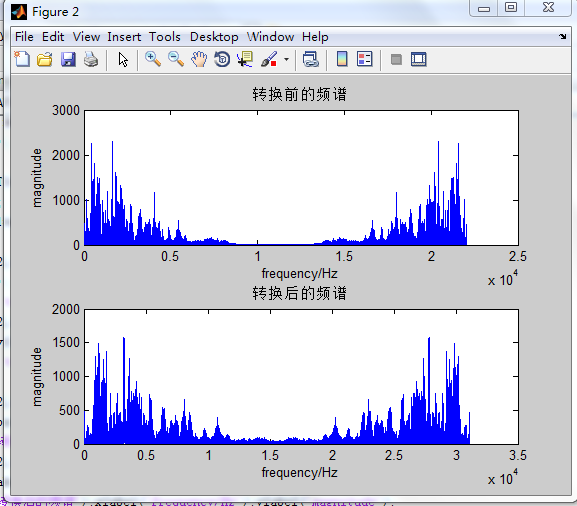Enable the Rotate 3D tool
Screen dimensions: 577x506
tap(222, 59)
